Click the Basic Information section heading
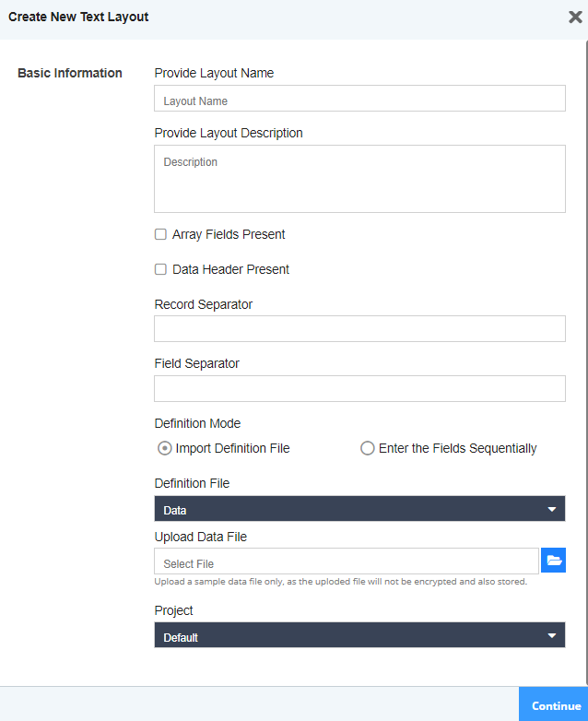588x721 pixels. [70, 73]
